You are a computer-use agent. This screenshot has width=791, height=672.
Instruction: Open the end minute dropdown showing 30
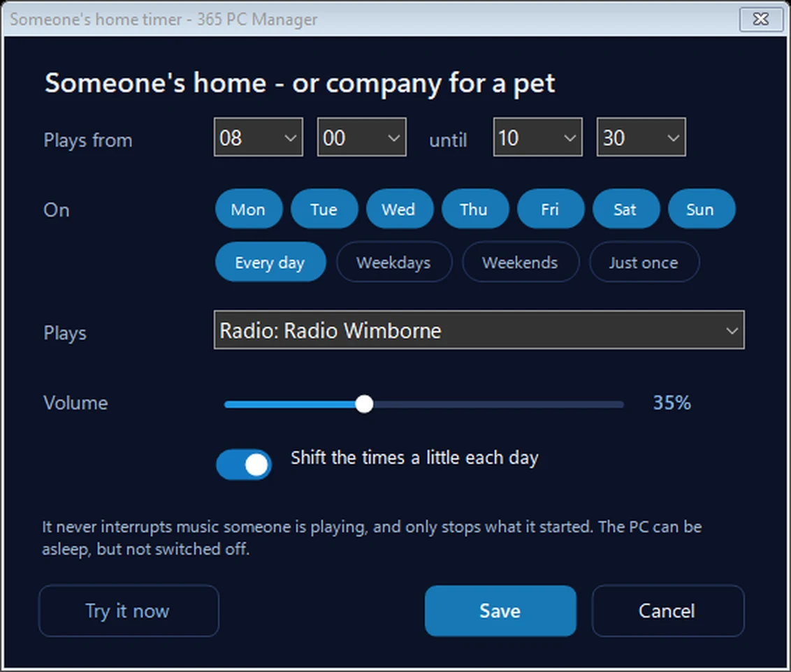point(641,137)
